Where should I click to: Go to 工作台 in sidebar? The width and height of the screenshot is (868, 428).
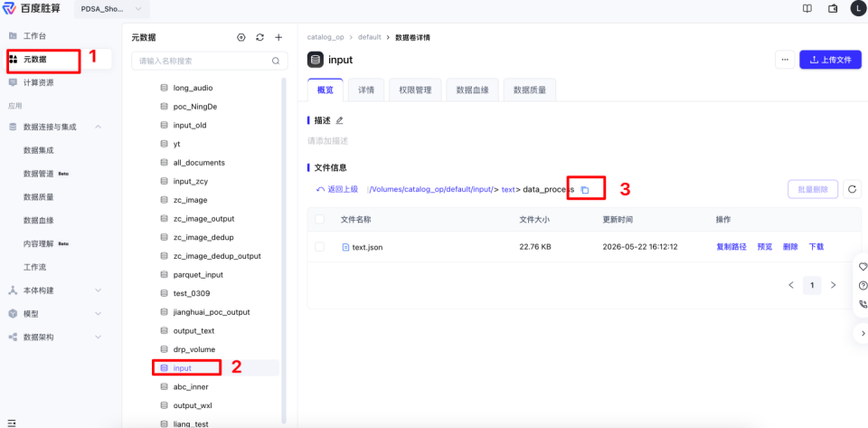(34, 36)
